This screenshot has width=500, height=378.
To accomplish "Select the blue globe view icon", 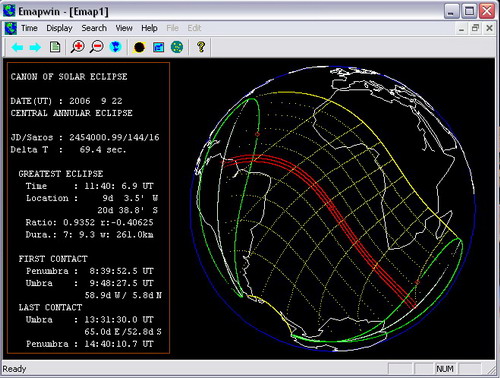I will pyautogui.click(x=115, y=47).
